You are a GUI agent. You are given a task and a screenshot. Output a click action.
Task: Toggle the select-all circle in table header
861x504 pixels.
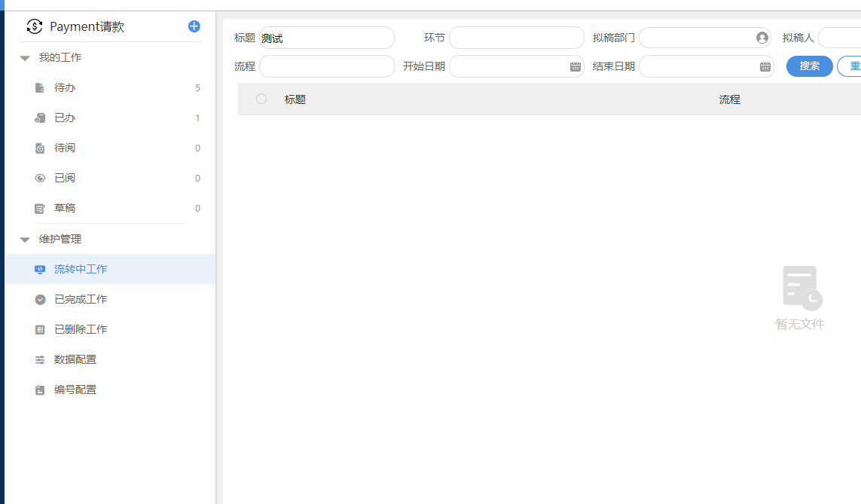point(261,99)
